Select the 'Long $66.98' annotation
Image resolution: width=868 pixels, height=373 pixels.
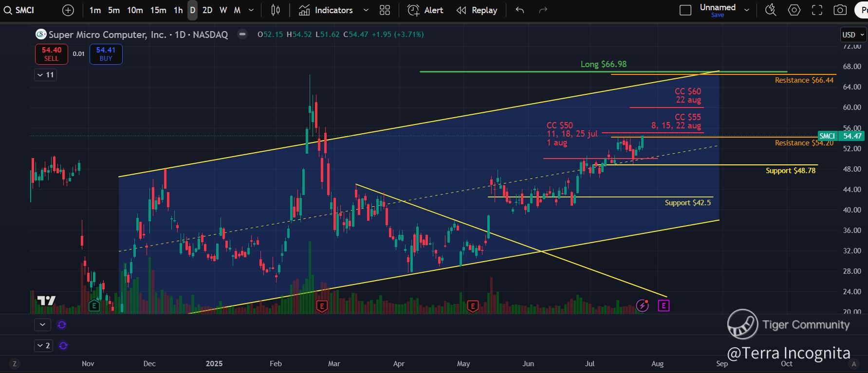(604, 64)
